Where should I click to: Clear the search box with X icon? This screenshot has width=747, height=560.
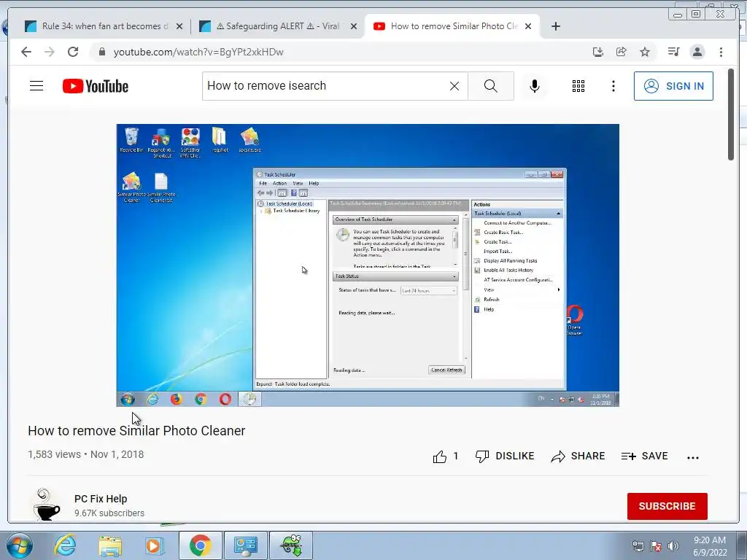tap(454, 86)
